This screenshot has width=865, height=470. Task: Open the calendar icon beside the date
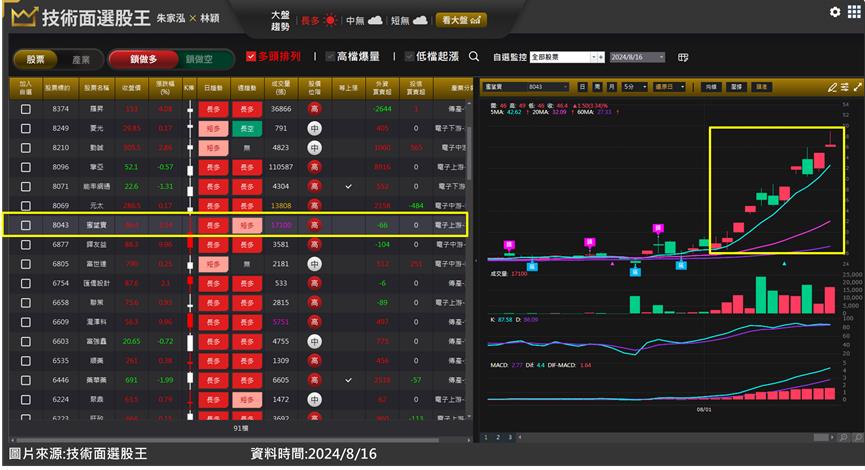683,57
